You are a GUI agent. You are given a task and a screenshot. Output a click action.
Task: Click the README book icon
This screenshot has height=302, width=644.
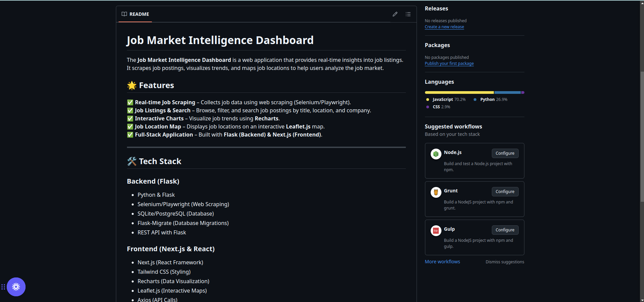coord(124,14)
